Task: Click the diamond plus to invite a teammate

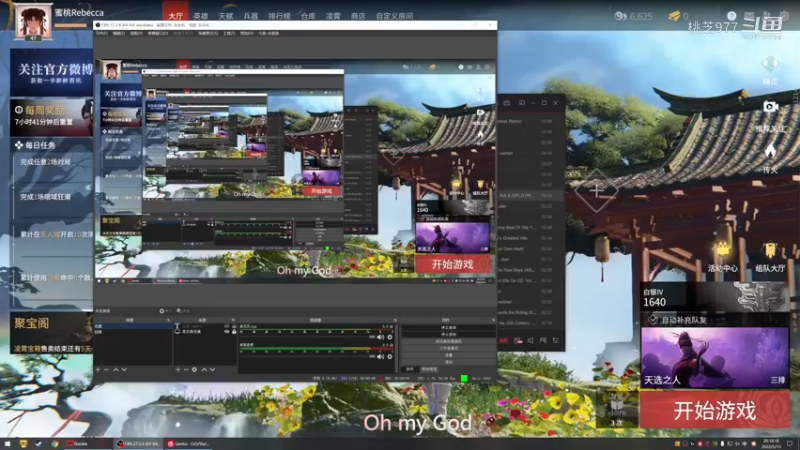Action: 596,191
